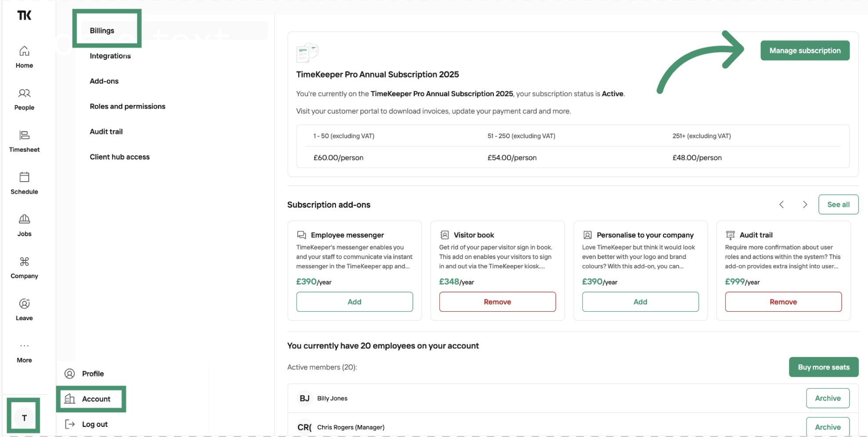Screen dimensions: 868x437
Task: Archive Billy Jones
Action: pos(828,398)
